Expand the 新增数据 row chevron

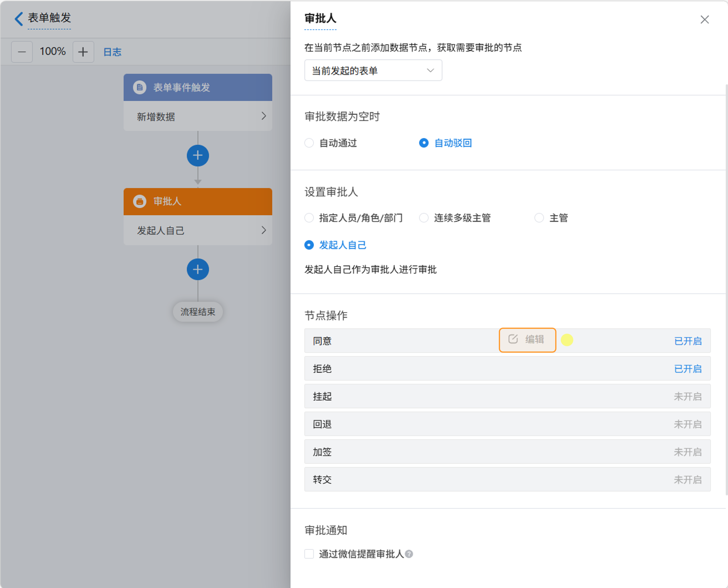tap(264, 116)
